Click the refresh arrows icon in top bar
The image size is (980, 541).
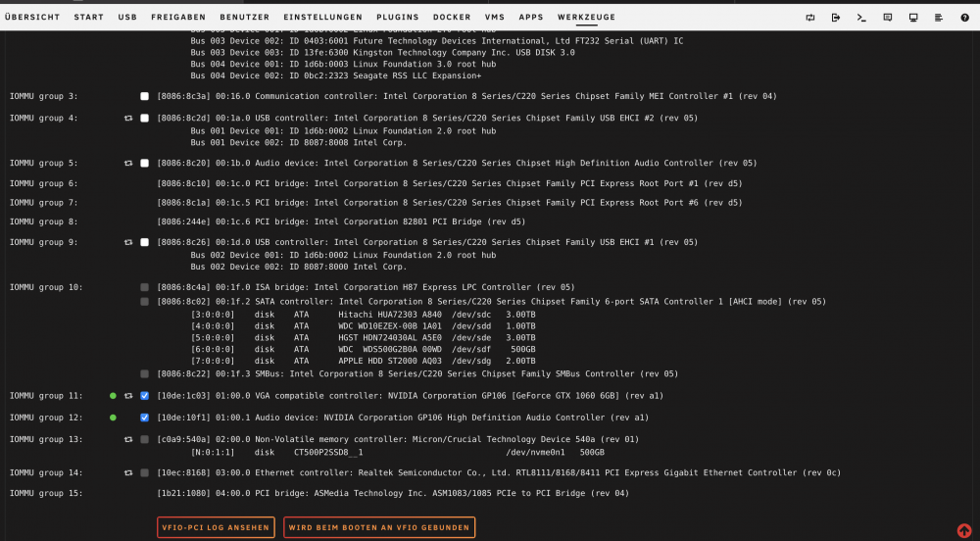pos(810,18)
